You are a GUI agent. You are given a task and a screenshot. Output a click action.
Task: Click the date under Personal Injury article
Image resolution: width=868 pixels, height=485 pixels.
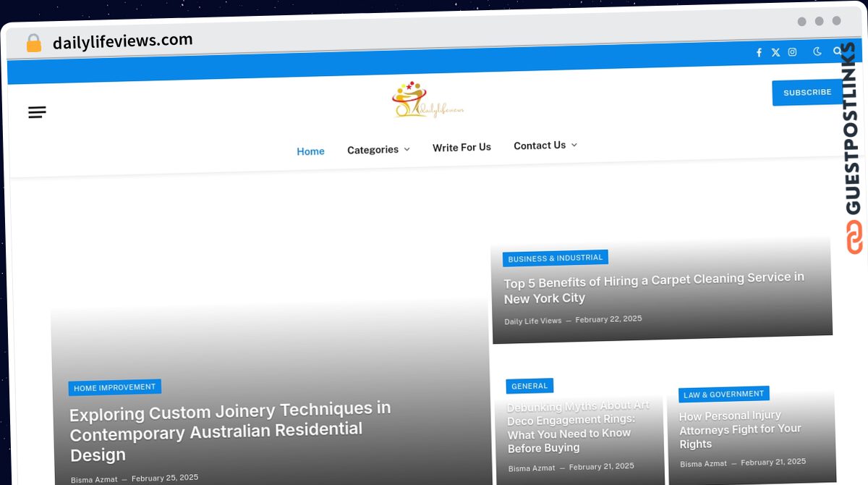[773, 463]
